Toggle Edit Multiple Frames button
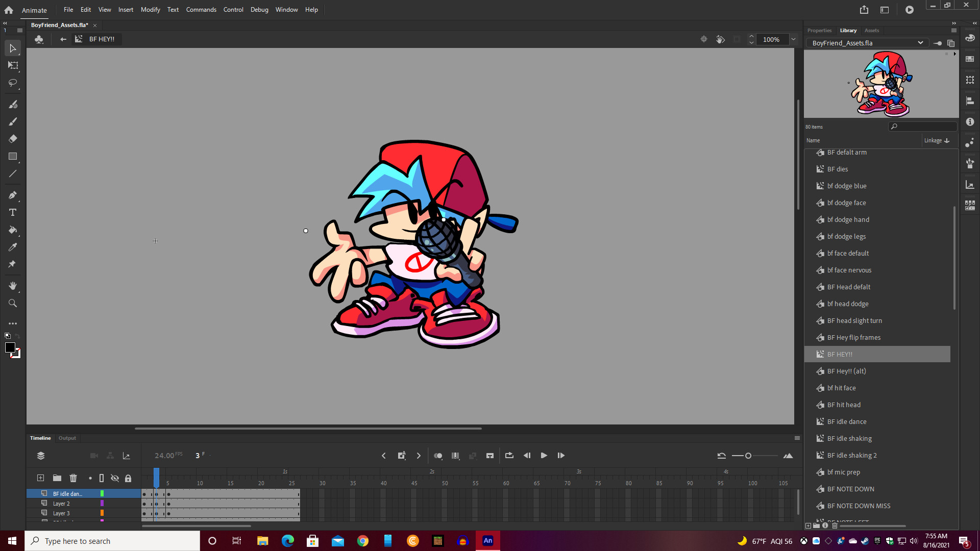This screenshot has width=980, height=551. click(x=455, y=456)
